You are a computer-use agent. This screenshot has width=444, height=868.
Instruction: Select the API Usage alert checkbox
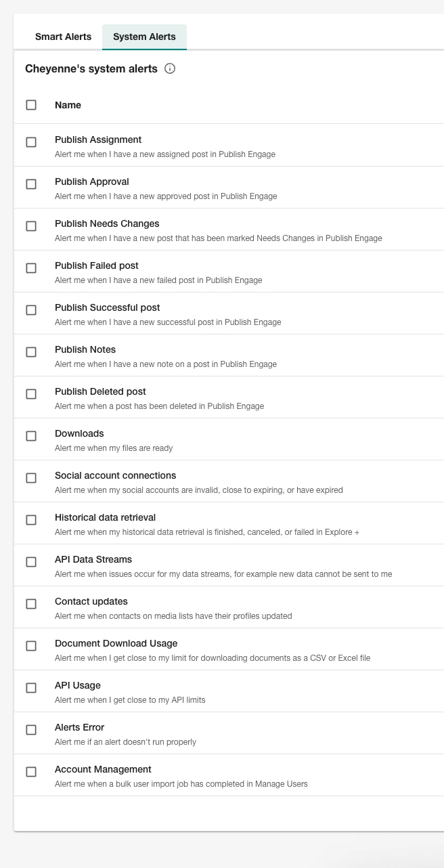pos(31,688)
